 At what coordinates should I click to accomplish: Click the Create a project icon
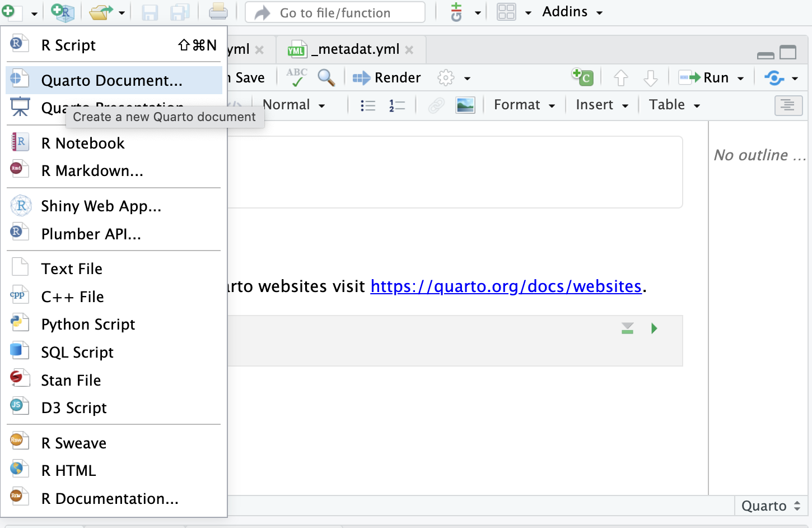63,12
